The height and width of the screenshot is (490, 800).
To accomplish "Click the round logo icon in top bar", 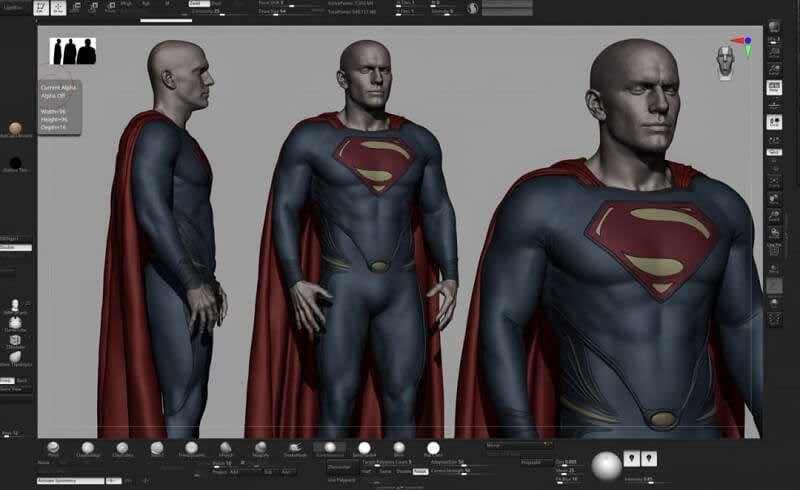I will pyautogui.click(x=472, y=8).
